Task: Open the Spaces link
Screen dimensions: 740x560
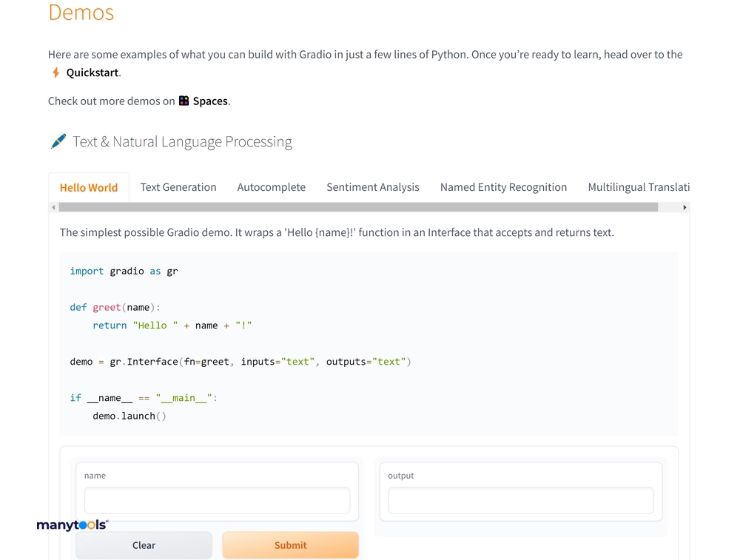Action: [x=210, y=101]
